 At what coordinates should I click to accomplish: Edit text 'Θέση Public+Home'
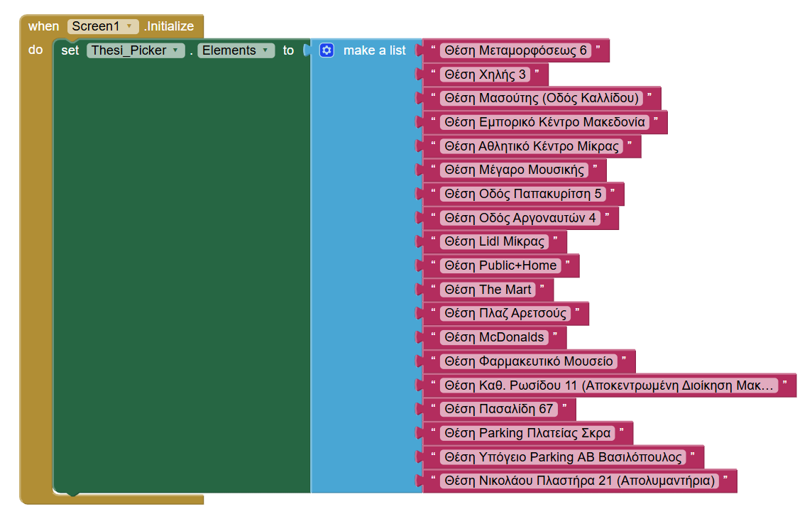[501, 265]
